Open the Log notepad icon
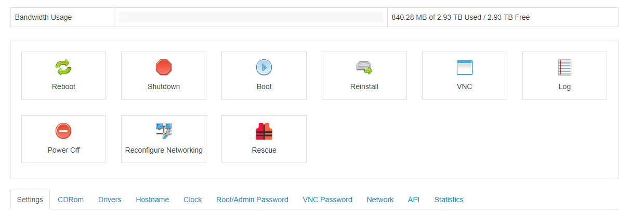The height and width of the screenshot is (211, 644). 564,67
